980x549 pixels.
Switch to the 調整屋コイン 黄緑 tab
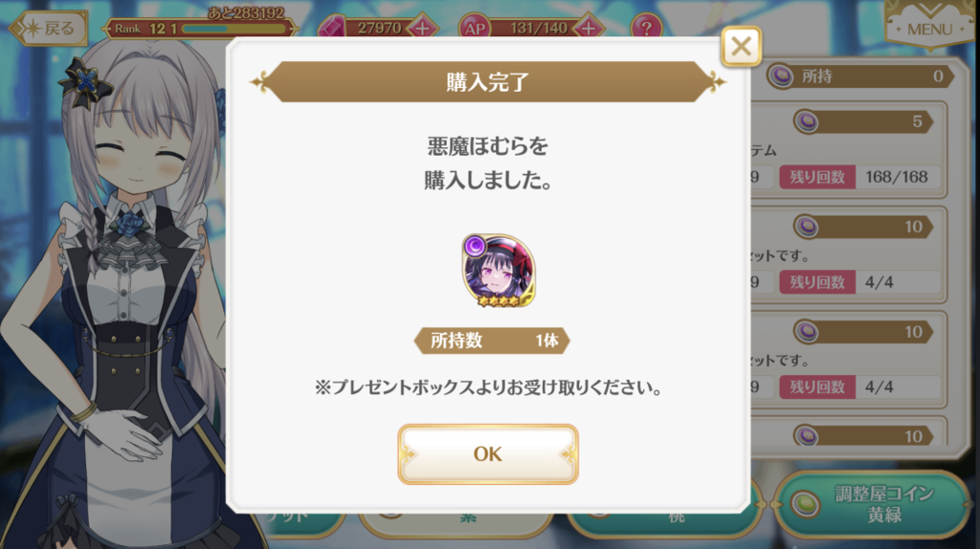(x=873, y=505)
